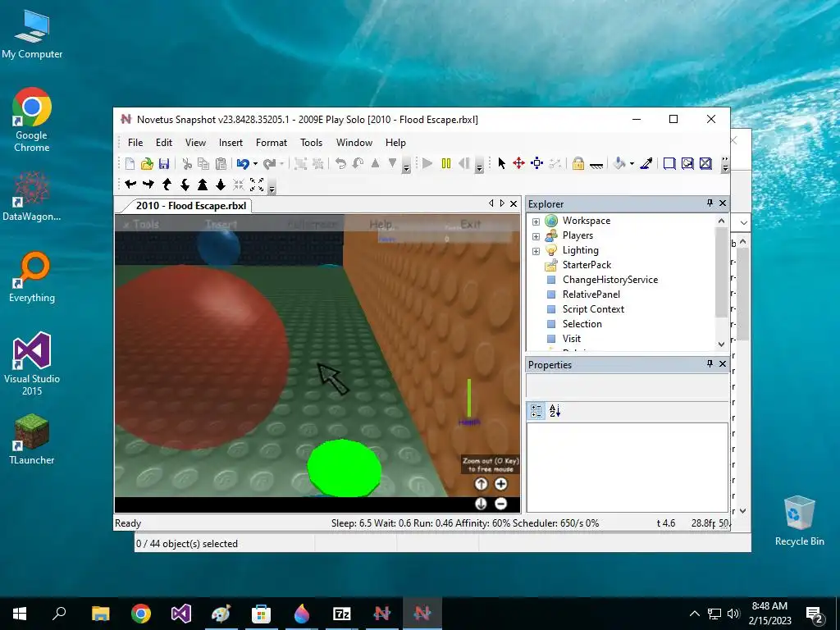Expand the Players tree node

(536, 236)
